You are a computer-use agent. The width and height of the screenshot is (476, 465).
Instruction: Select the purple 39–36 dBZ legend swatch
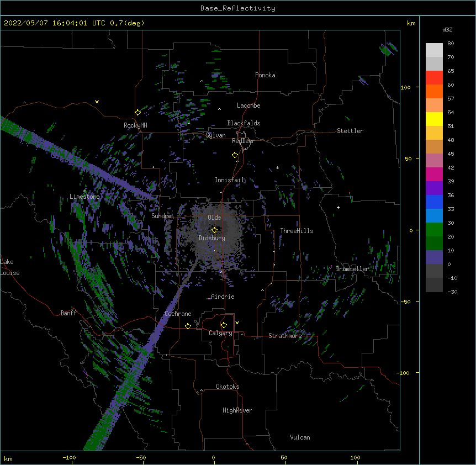click(x=434, y=188)
